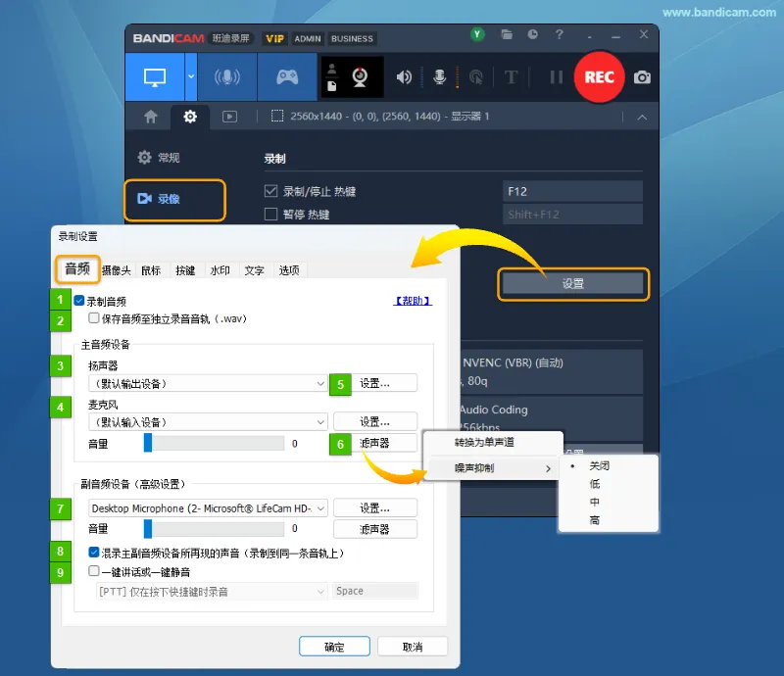
Task: Switch to 选项 tab
Action: [289, 270]
